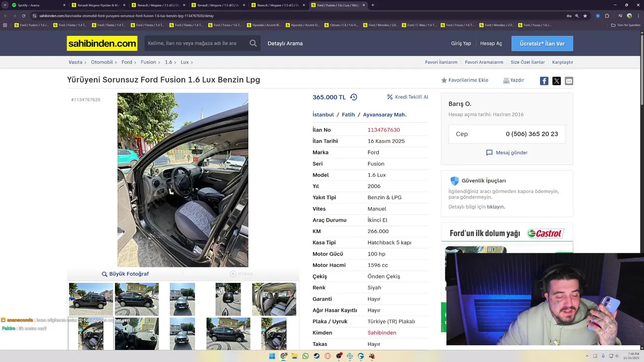Open Steam from the taskbar

[316, 356]
